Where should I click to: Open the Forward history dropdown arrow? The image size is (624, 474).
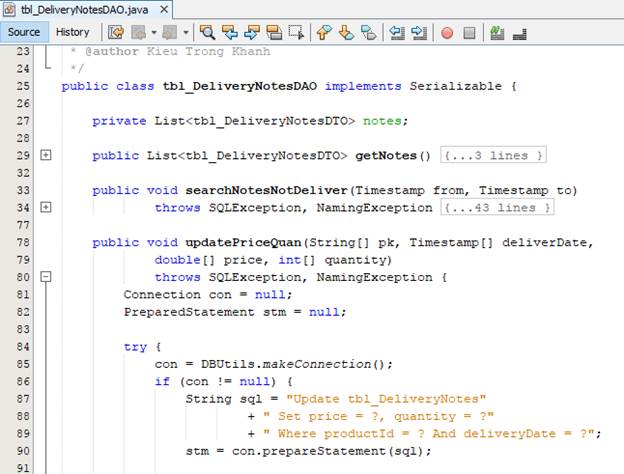coord(185,32)
